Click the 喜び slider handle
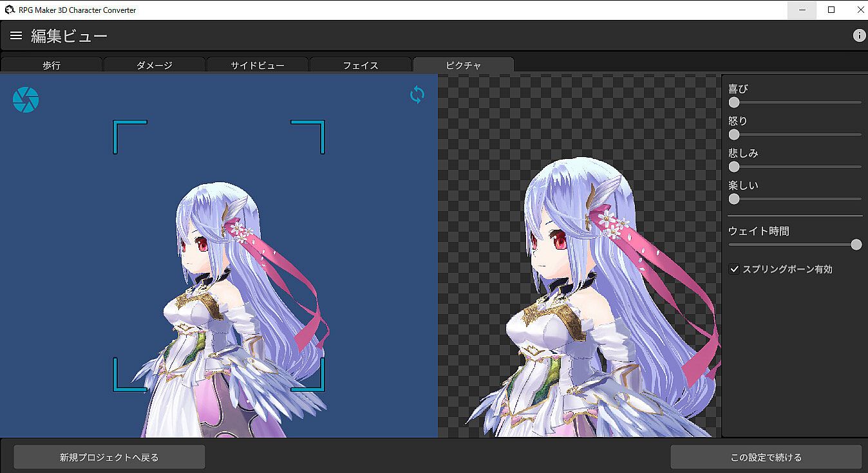The width and height of the screenshot is (868, 473). click(x=734, y=102)
